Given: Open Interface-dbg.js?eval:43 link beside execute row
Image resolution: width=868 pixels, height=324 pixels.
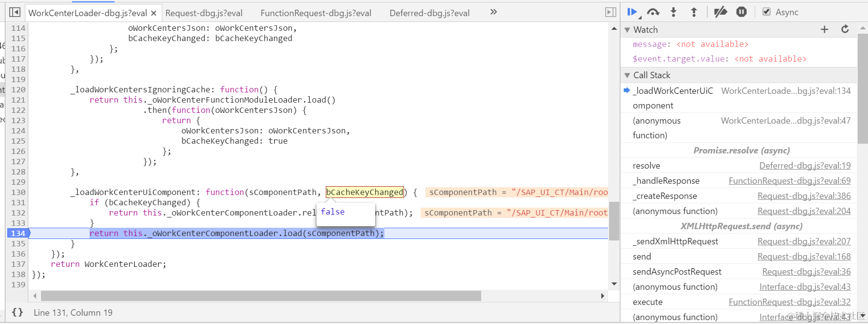Looking at the screenshot, I should pyautogui.click(x=805, y=287).
